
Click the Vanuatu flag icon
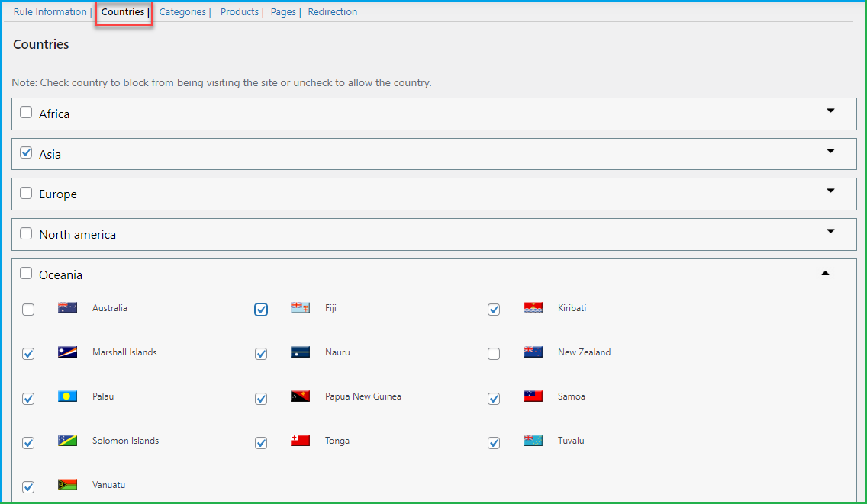(x=67, y=485)
